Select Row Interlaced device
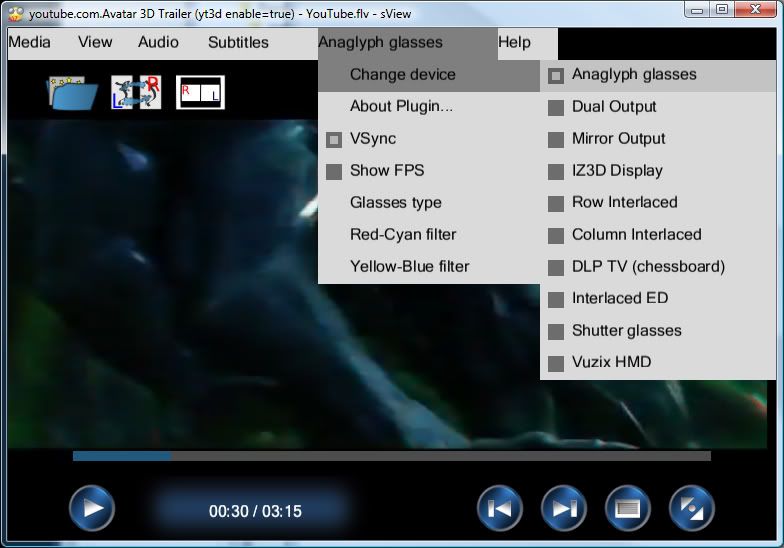784x548 pixels. (x=658, y=203)
